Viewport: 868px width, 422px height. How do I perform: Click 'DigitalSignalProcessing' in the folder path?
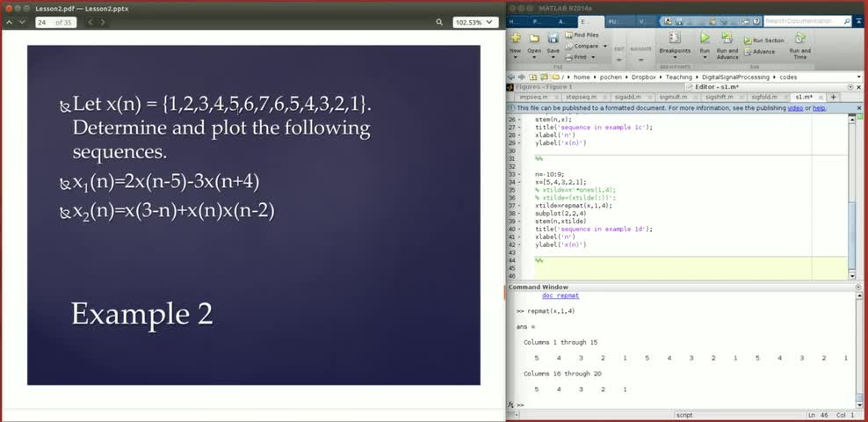coord(735,77)
